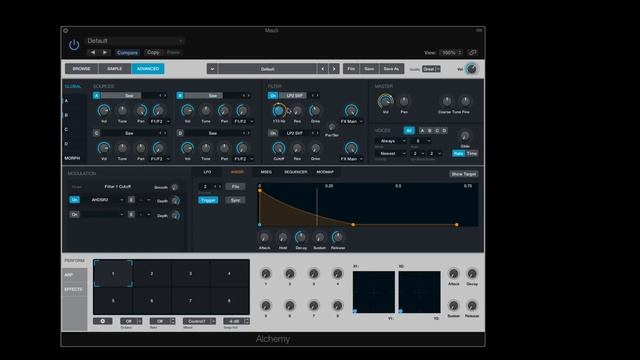The height and width of the screenshot is (360, 640).
Task: Select previous preset with the header left arrow
Action: (x=322, y=69)
